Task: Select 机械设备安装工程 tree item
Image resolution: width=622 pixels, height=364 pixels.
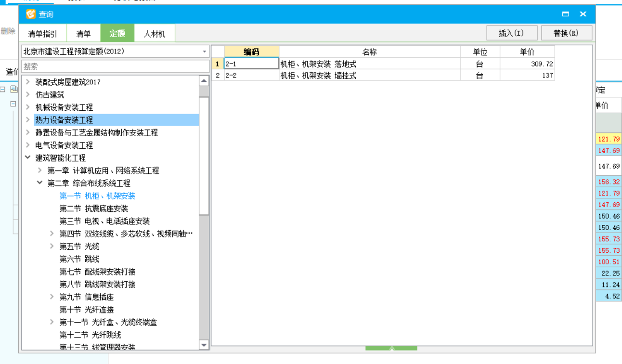Action: pyautogui.click(x=64, y=107)
